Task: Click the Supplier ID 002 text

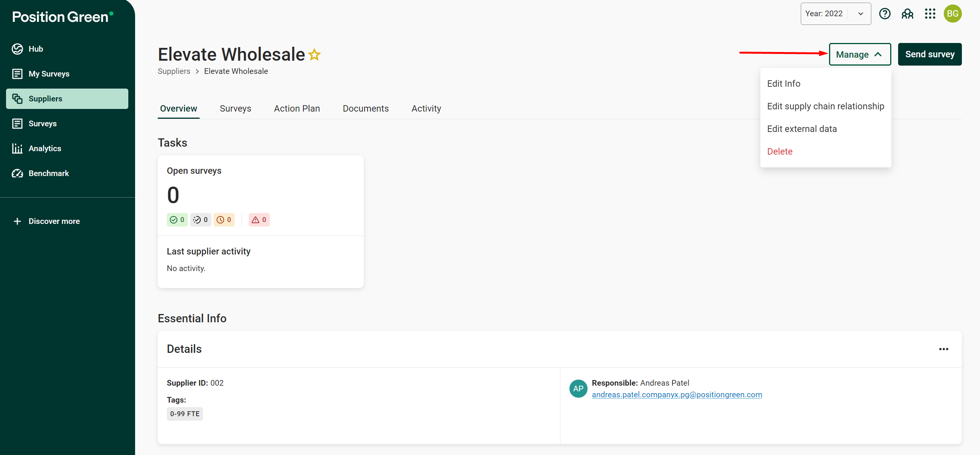Action: [x=195, y=383]
